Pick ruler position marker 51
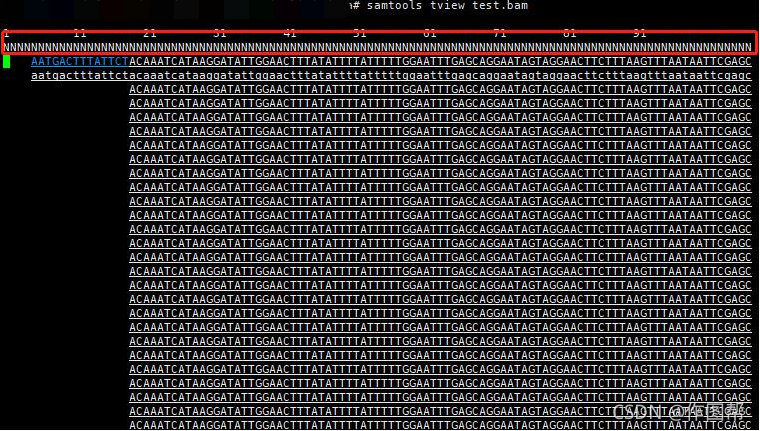The width and height of the screenshot is (760, 431). click(360, 33)
